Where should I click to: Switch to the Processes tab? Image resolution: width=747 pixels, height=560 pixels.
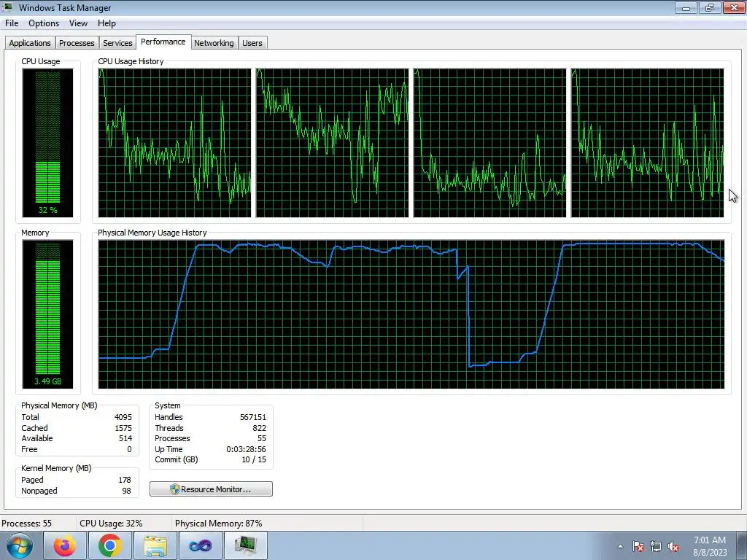coord(77,43)
